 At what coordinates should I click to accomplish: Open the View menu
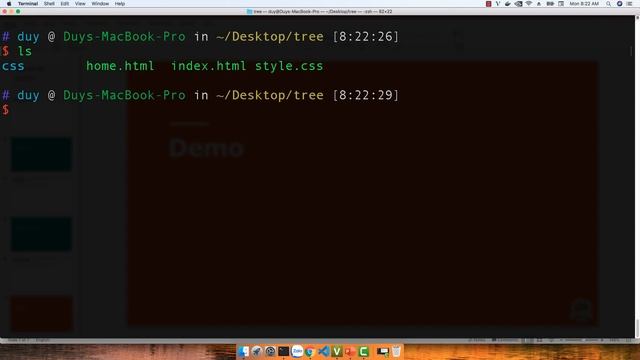[80, 4]
